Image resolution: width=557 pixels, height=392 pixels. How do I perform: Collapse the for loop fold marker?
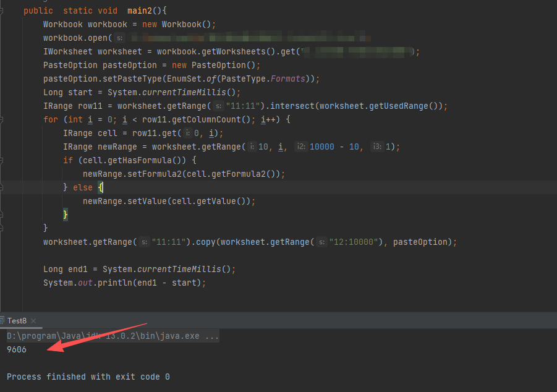tap(2, 119)
